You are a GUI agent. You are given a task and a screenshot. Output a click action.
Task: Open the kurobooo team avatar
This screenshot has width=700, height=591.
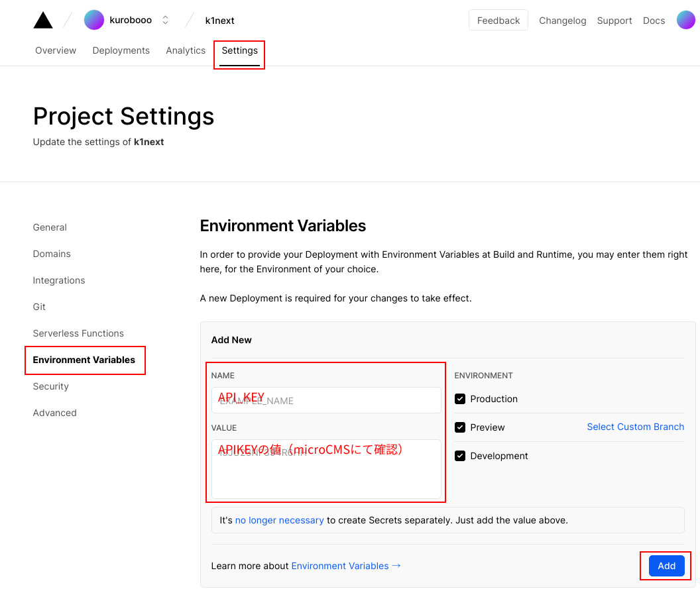[93, 20]
